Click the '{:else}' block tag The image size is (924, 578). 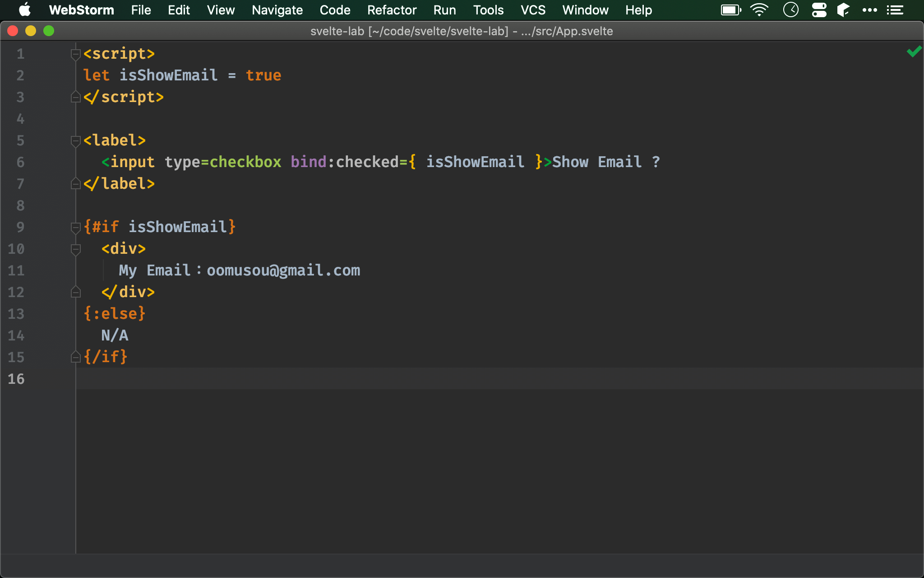[x=115, y=314]
